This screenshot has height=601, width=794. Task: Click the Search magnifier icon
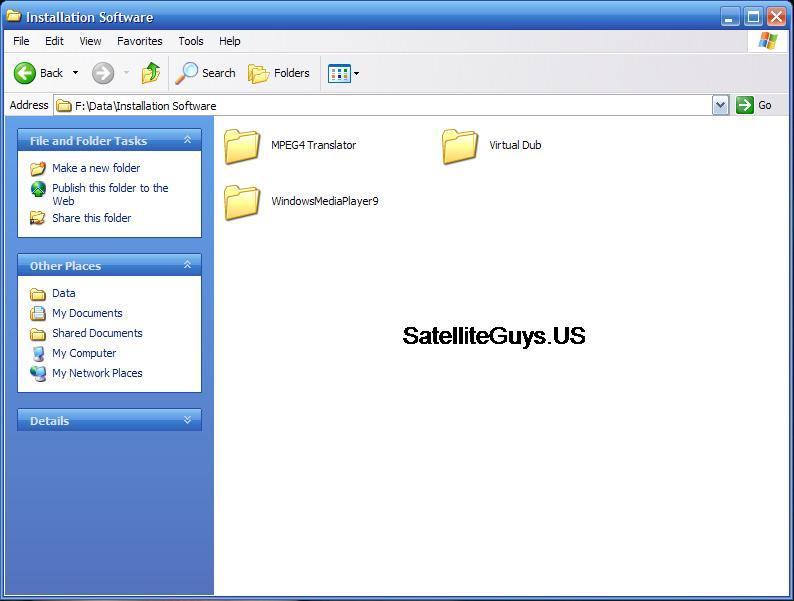pyautogui.click(x=186, y=73)
